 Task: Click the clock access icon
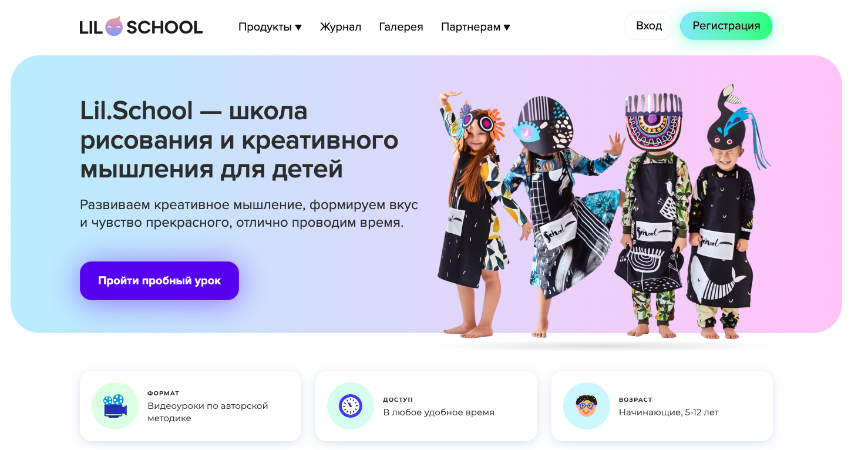click(x=351, y=406)
